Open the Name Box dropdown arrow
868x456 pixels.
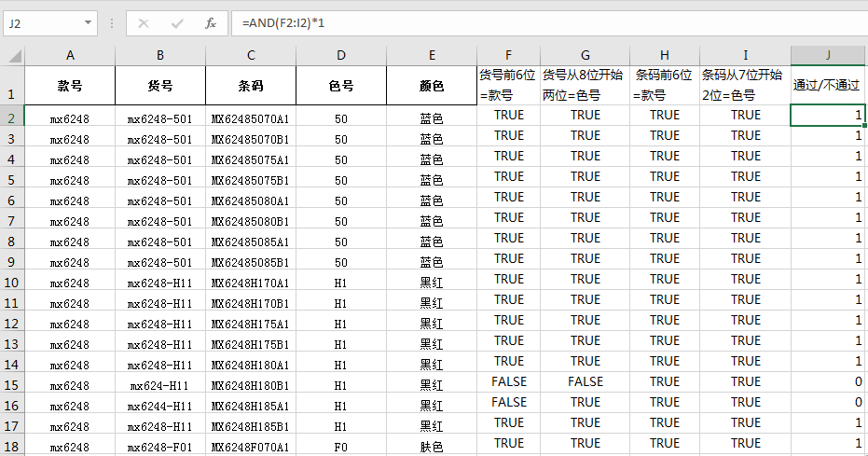click(88, 22)
